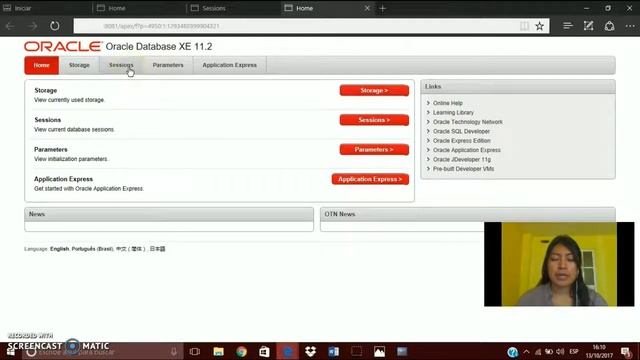Viewport: 640px width, 360px height.
Task: Click the red Application Express > button
Action: click(x=370, y=179)
